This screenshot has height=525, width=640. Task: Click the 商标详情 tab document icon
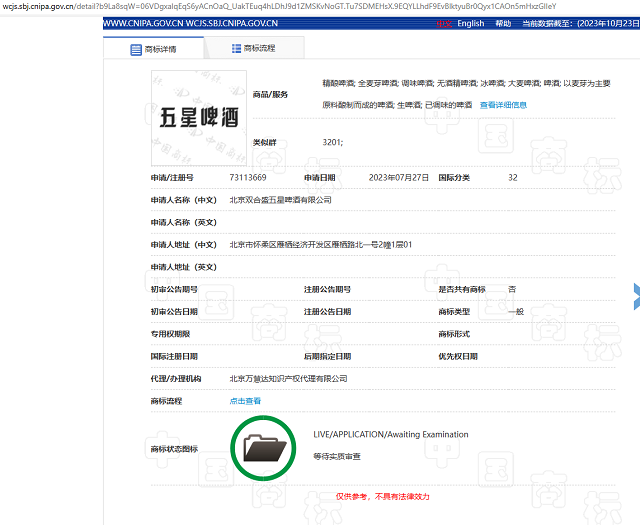[x=136, y=50]
